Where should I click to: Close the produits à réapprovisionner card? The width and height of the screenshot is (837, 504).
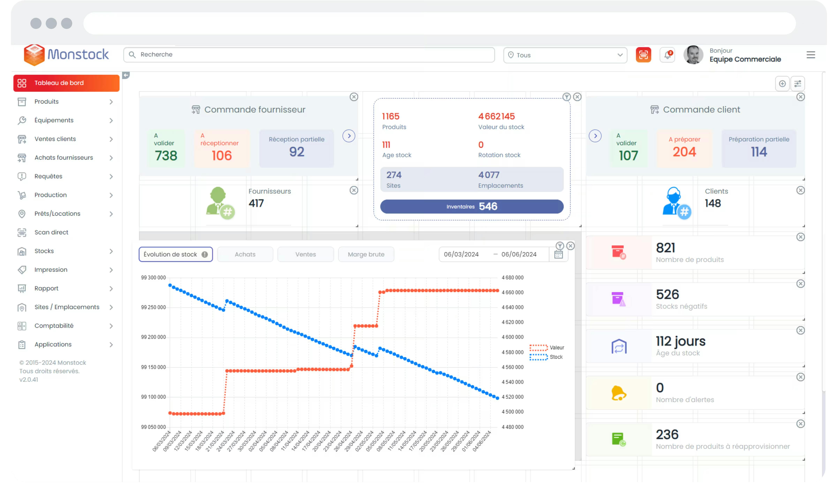point(800,423)
